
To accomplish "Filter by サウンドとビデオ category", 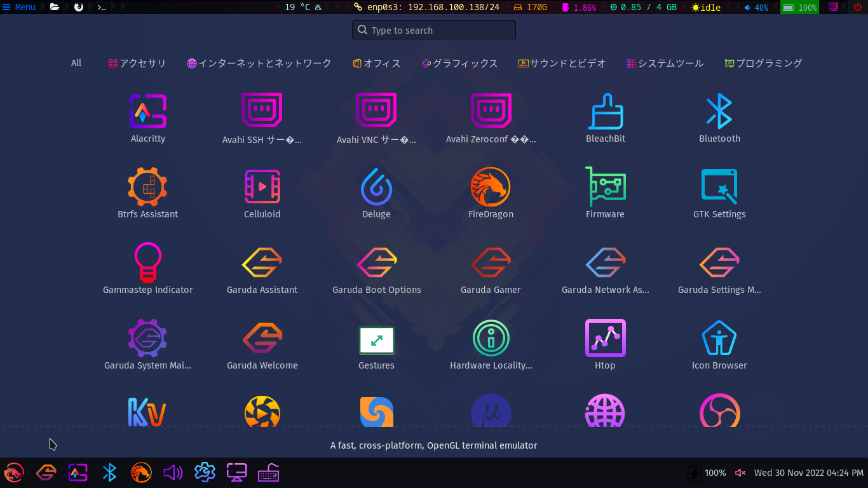I will click(x=562, y=63).
